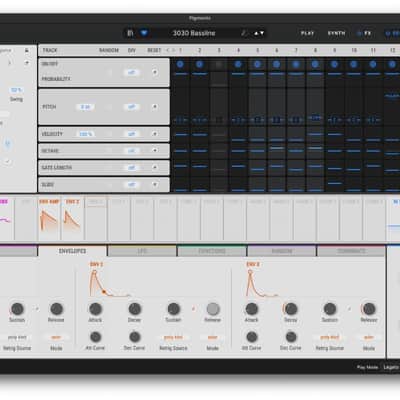This screenshot has height=400, width=400.
Task: Click the Env 2 Attack knob
Action: pos(95,309)
